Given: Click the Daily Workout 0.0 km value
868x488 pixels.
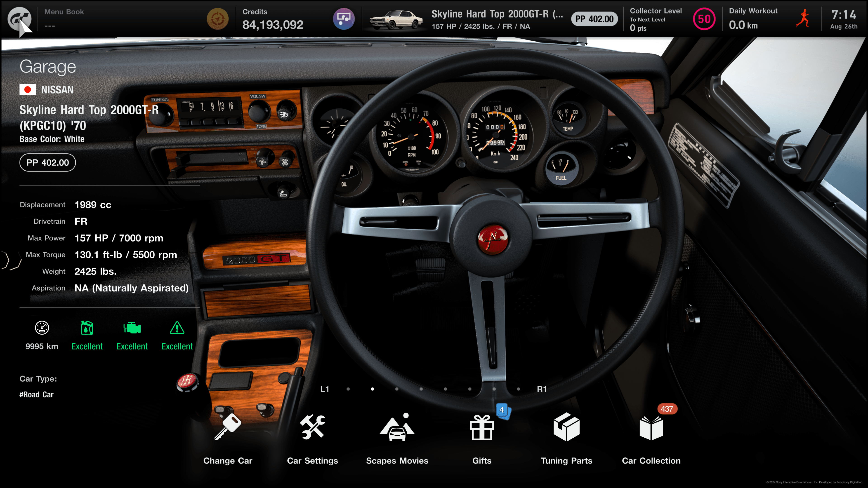Looking at the screenshot, I should pos(743,25).
